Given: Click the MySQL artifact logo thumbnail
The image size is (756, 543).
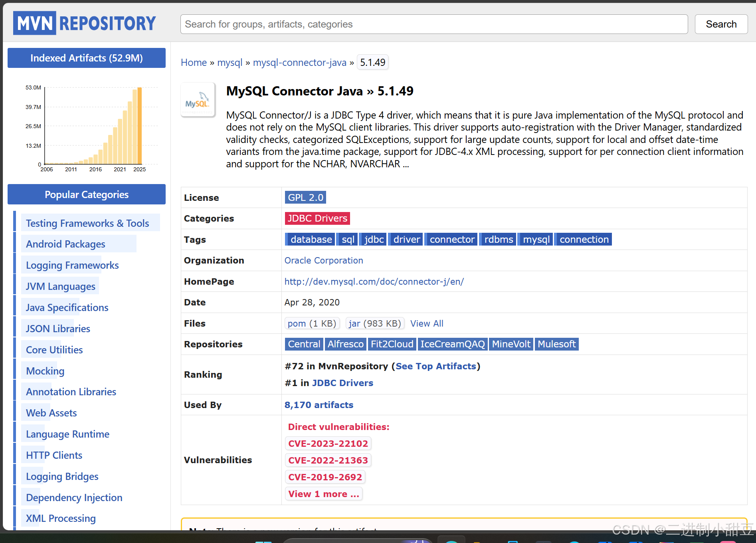Looking at the screenshot, I should (x=198, y=100).
